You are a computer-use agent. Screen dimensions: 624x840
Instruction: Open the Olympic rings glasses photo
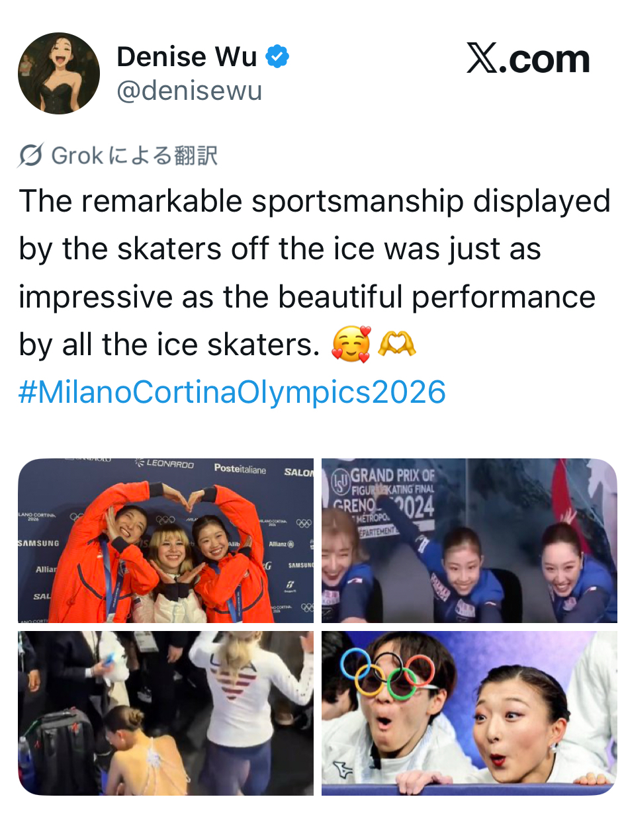click(469, 712)
